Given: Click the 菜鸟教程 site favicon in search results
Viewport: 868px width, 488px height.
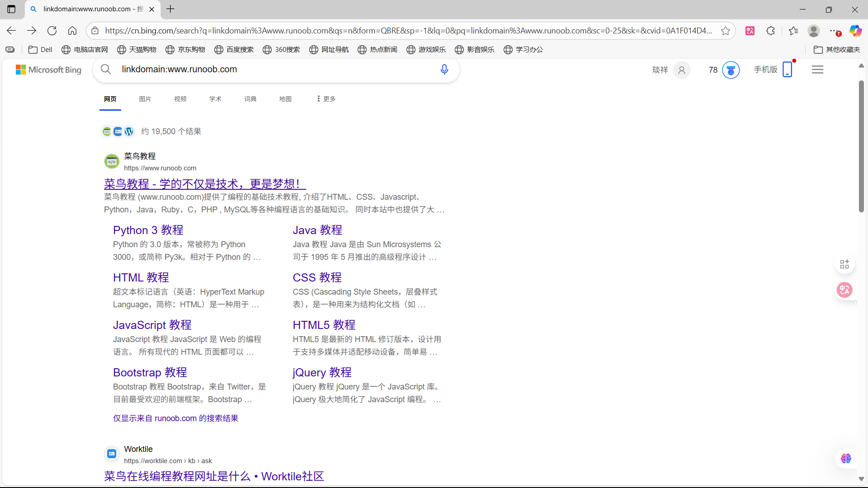Looking at the screenshot, I should tap(111, 161).
